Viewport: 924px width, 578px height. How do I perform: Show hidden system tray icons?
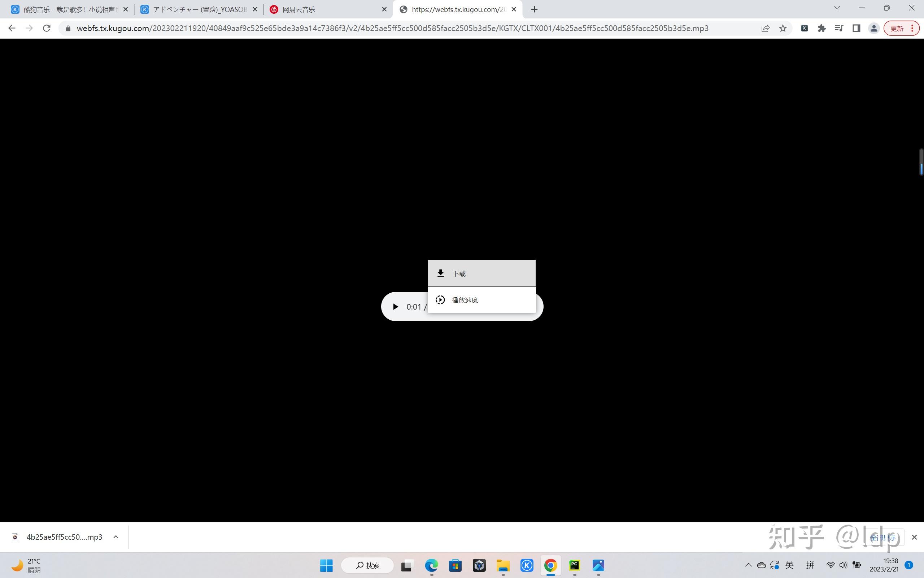[x=748, y=565]
